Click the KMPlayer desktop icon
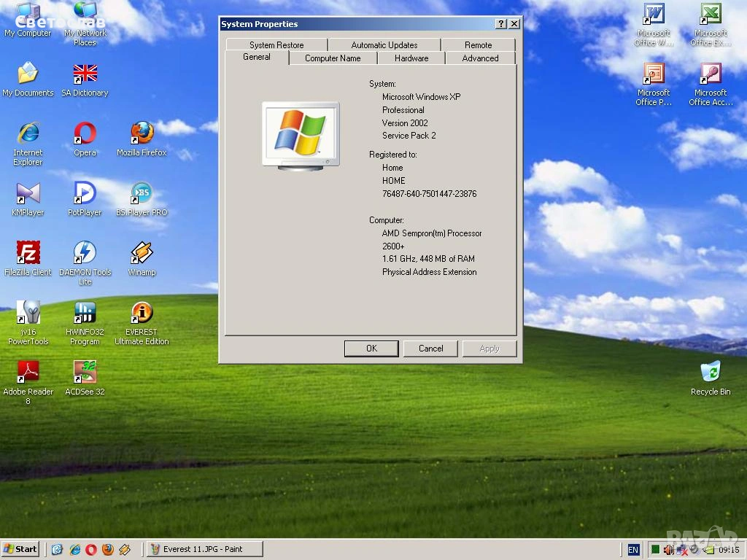 tap(28, 193)
